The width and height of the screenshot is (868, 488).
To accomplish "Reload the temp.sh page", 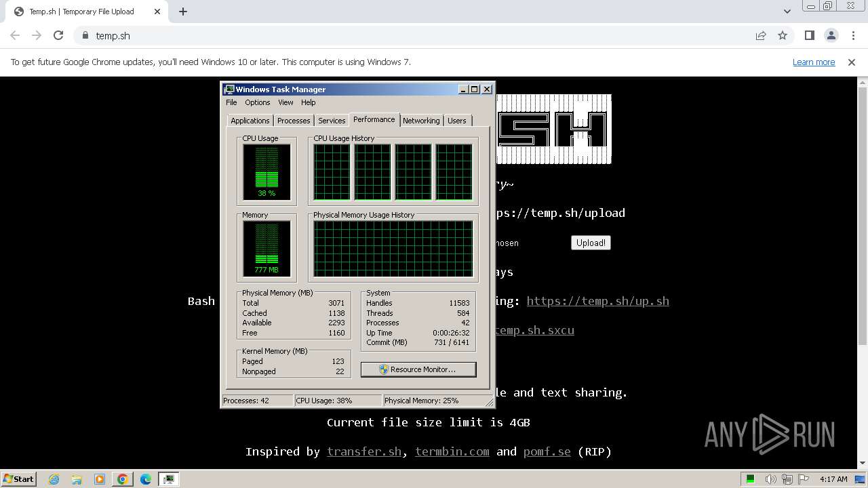I will [x=58, y=35].
